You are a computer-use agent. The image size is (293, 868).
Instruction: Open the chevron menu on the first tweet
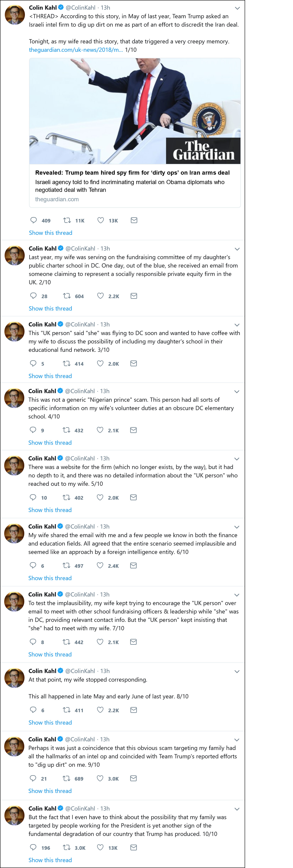tap(237, 8)
